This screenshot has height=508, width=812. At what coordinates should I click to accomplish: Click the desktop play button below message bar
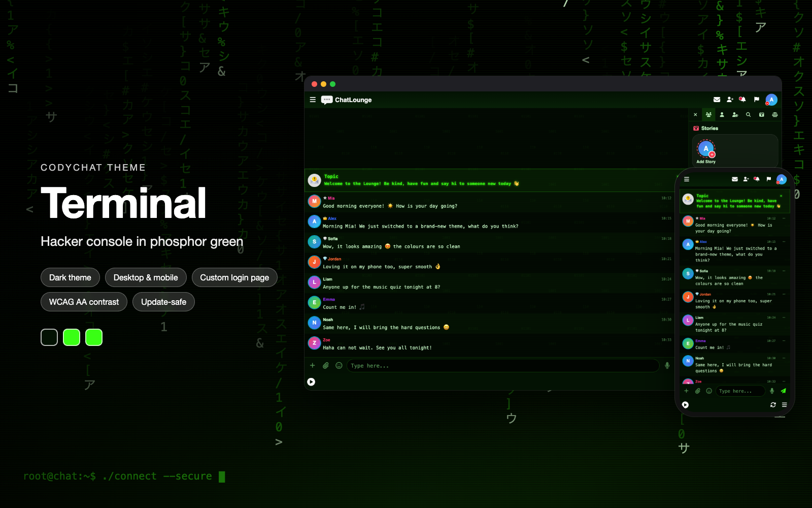(311, 382)
